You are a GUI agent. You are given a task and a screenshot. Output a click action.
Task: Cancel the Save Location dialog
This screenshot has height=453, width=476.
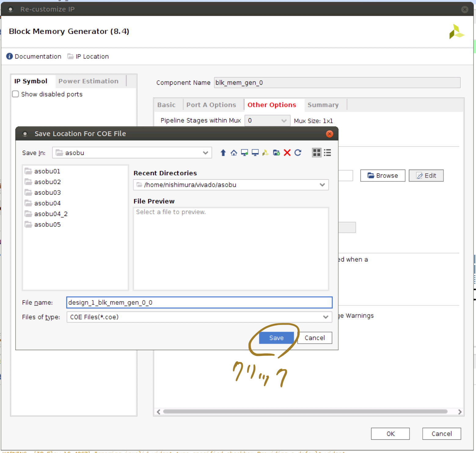click(315, 338)
